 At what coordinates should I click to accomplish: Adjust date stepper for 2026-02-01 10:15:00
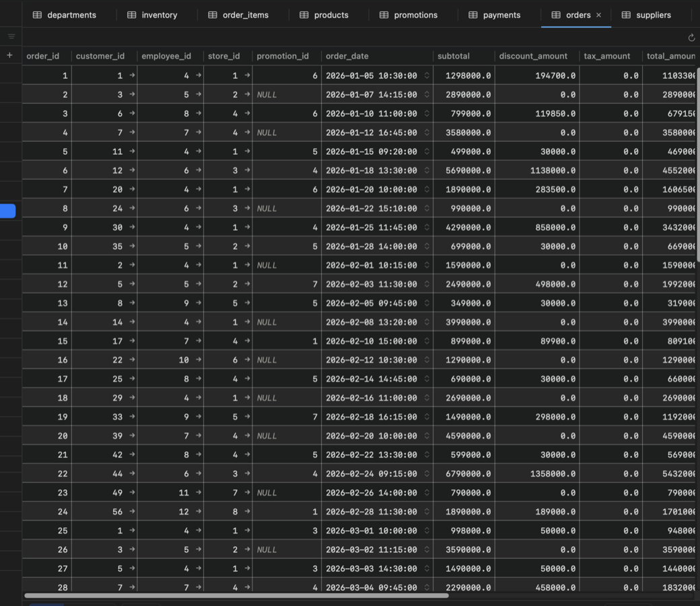[427, 265]
